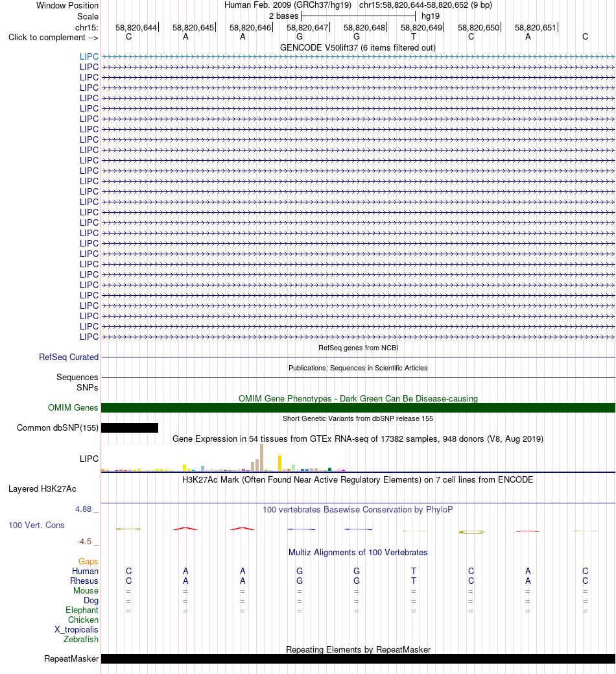Click the OMIM Genes track label
Viewport: 616px width, 674px height.
coord(73,407)
